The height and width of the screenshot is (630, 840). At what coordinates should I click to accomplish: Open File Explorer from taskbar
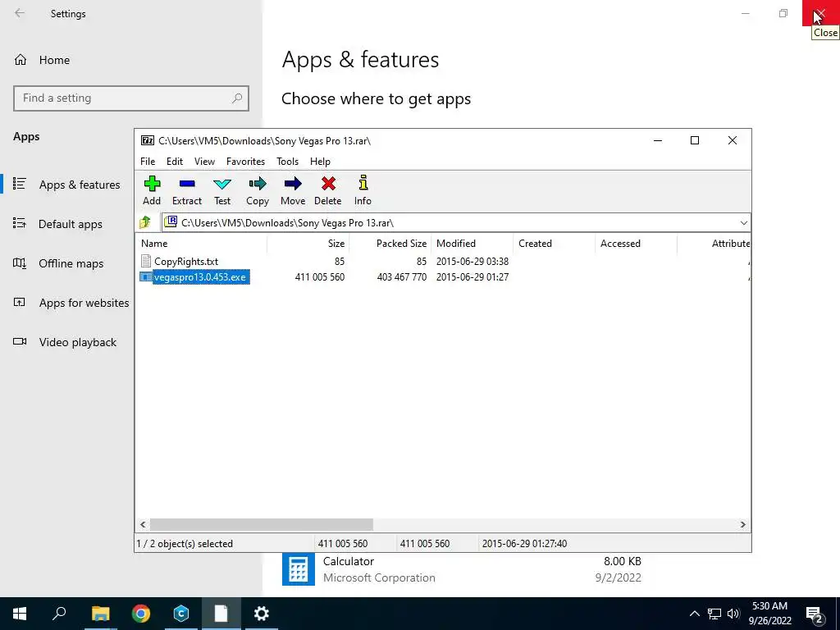100,614
